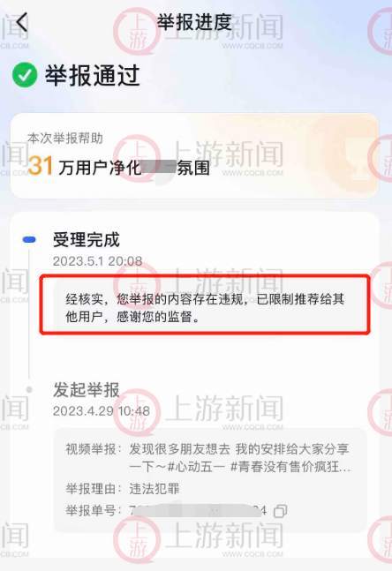Click the grey 发起举报 timeline dot
The height and width of the screenshot is (571, 392).
[29, 390]
